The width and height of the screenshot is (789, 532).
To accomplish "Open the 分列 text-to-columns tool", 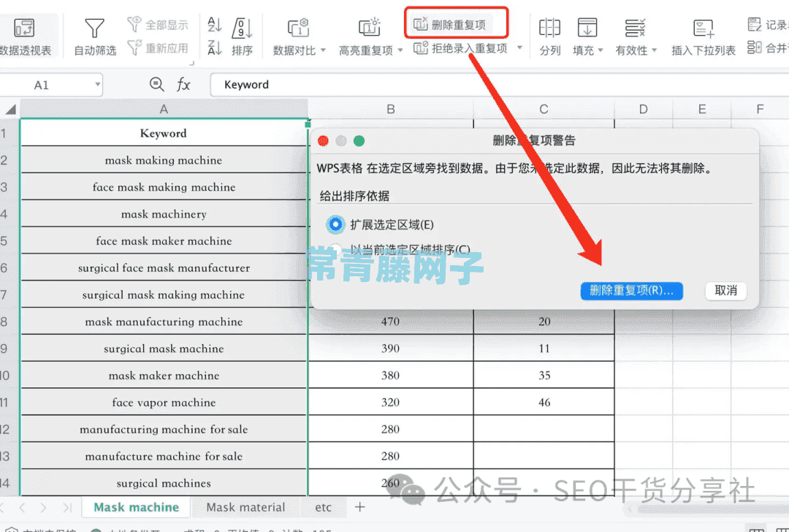I will [549, 37].
